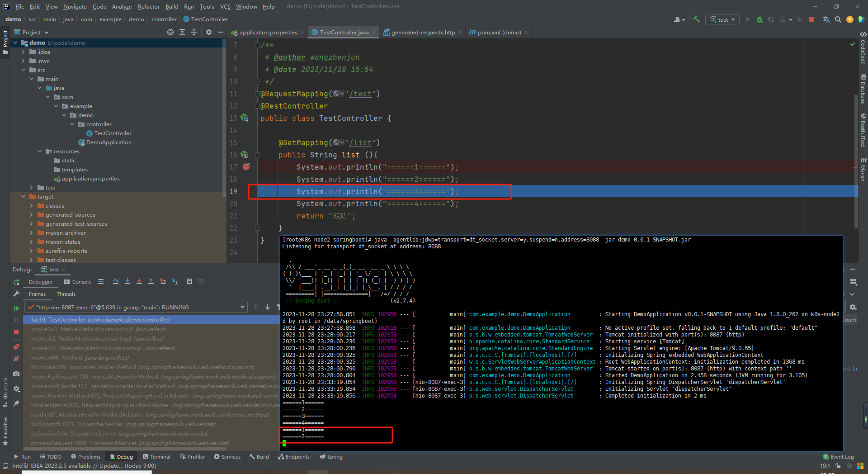868x474 pixels.
Task: Open the Terminal tool window
Action: (156, 457)
